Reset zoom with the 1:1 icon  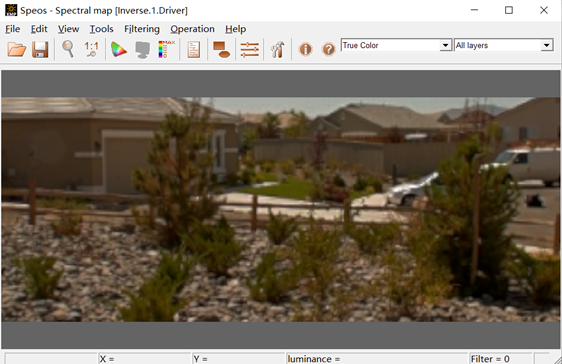pyautogui.click(x=91, y=49)
